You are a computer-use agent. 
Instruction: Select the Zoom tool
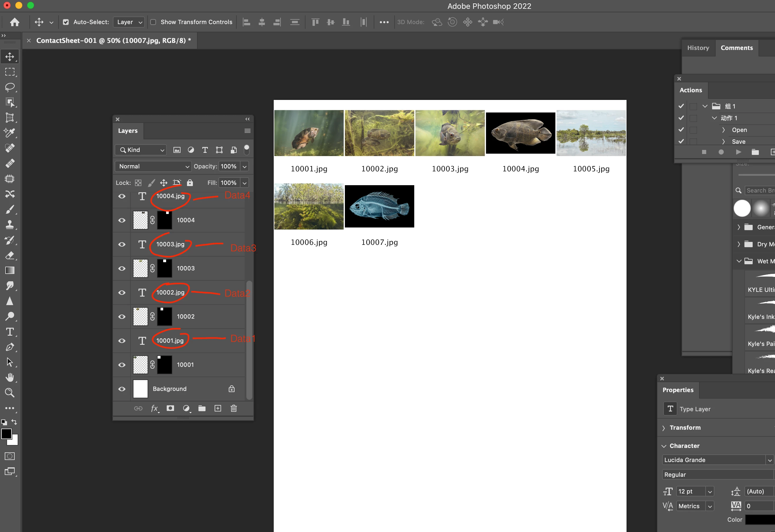click(x=10, y=393)
